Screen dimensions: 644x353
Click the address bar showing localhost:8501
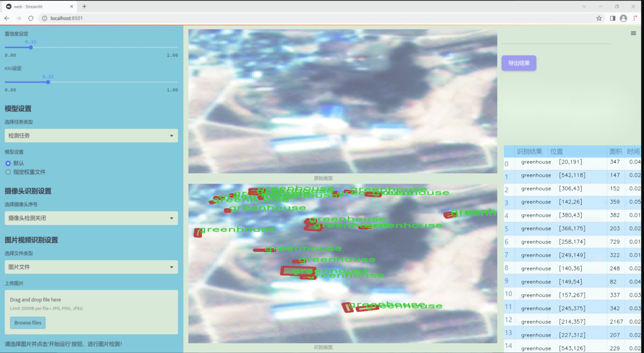coord(316,18)
